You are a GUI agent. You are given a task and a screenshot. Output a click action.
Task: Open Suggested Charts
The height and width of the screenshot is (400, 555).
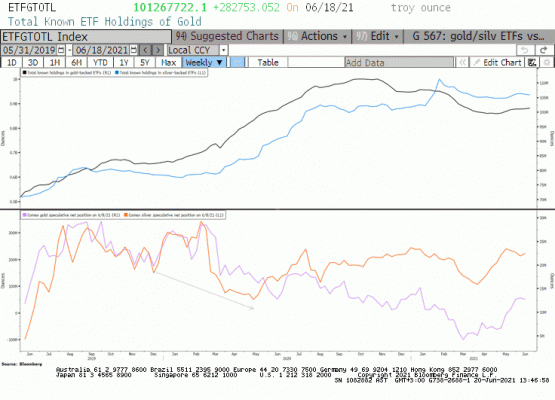[227, 36]
